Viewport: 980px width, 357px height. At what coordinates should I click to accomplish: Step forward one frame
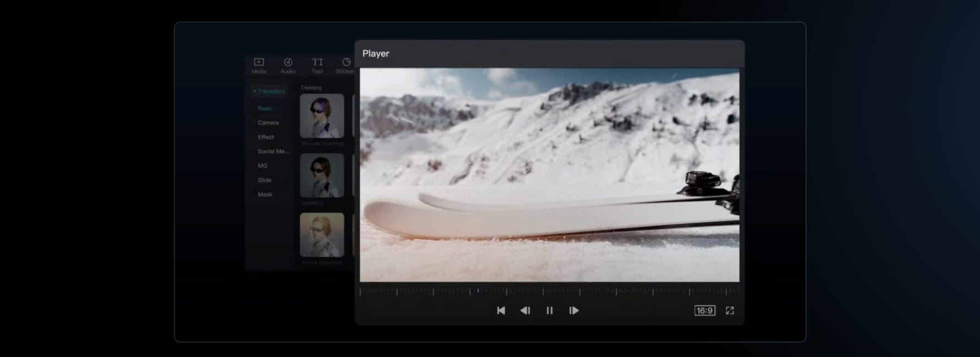tap(573, 311)
